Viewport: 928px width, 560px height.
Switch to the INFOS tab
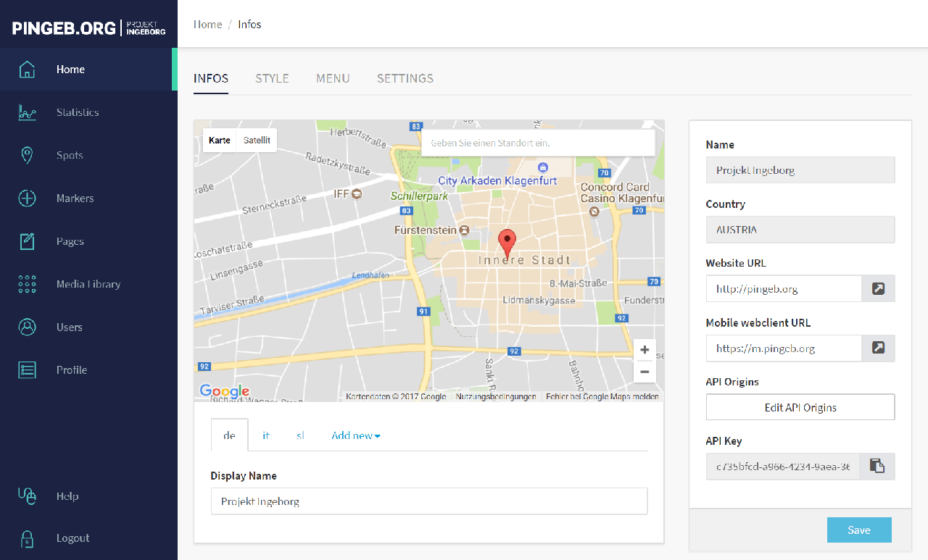(211, 78)
